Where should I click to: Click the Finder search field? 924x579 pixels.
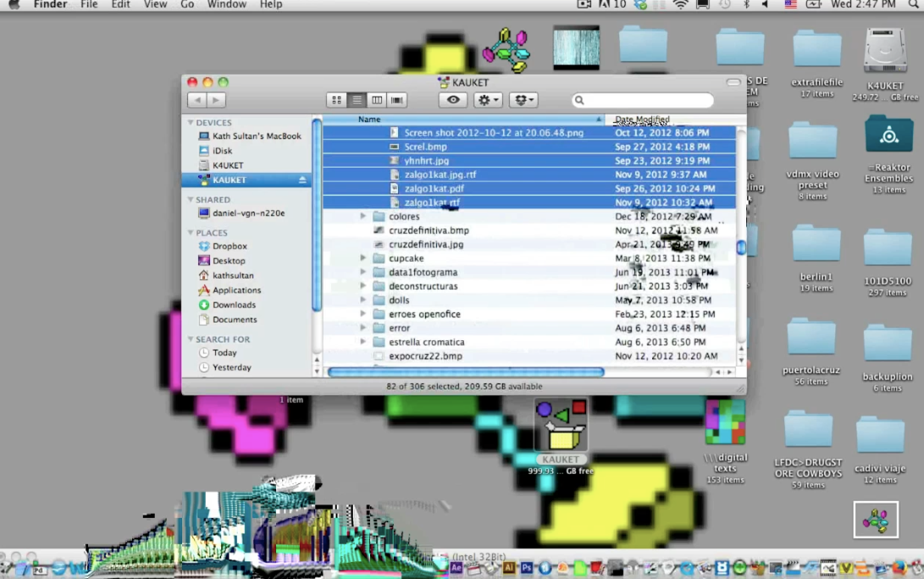[642, 100]
